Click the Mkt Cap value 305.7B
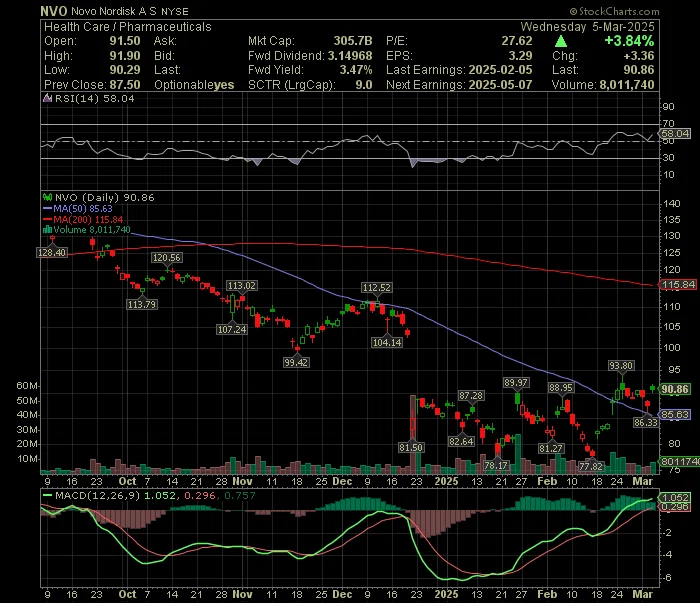The width and height of the screenshot is (700, 603). pos(353,41)
